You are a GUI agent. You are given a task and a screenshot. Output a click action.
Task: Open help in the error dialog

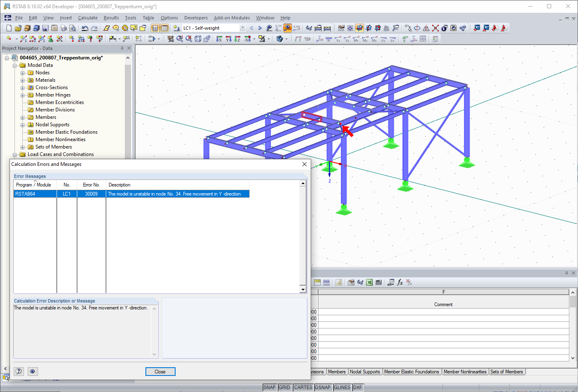[x=19, y=371]
